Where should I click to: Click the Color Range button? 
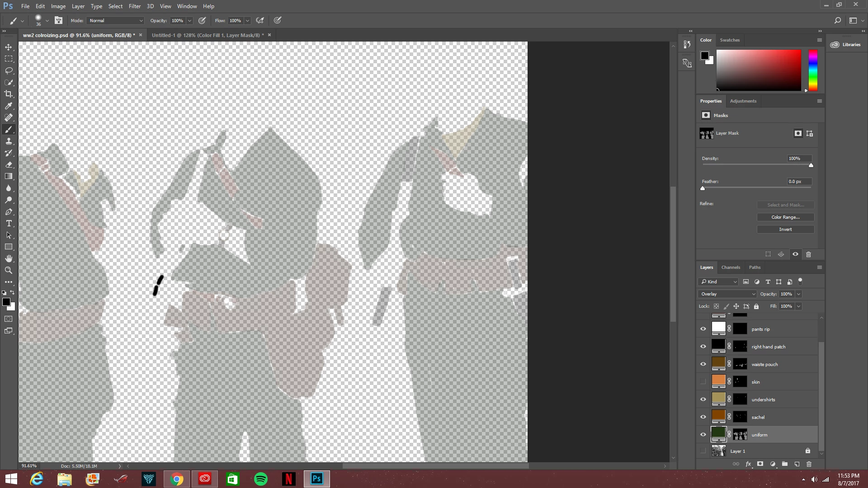[785, 217]
